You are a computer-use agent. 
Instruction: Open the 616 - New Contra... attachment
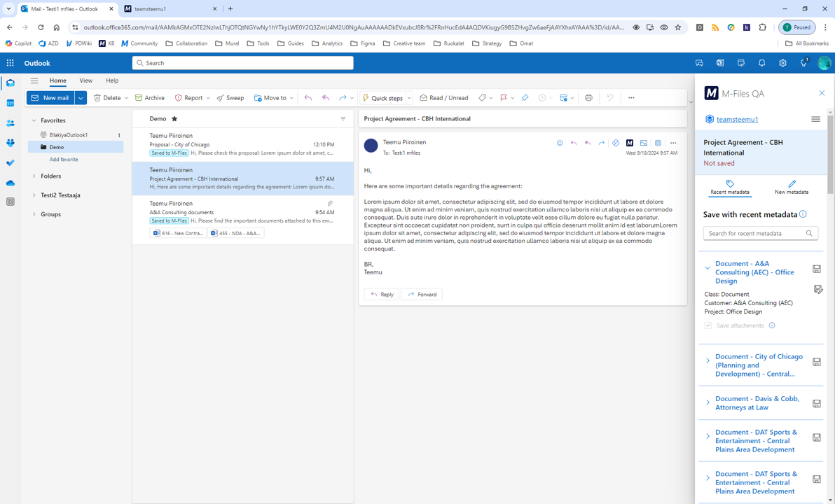(178, 233)
